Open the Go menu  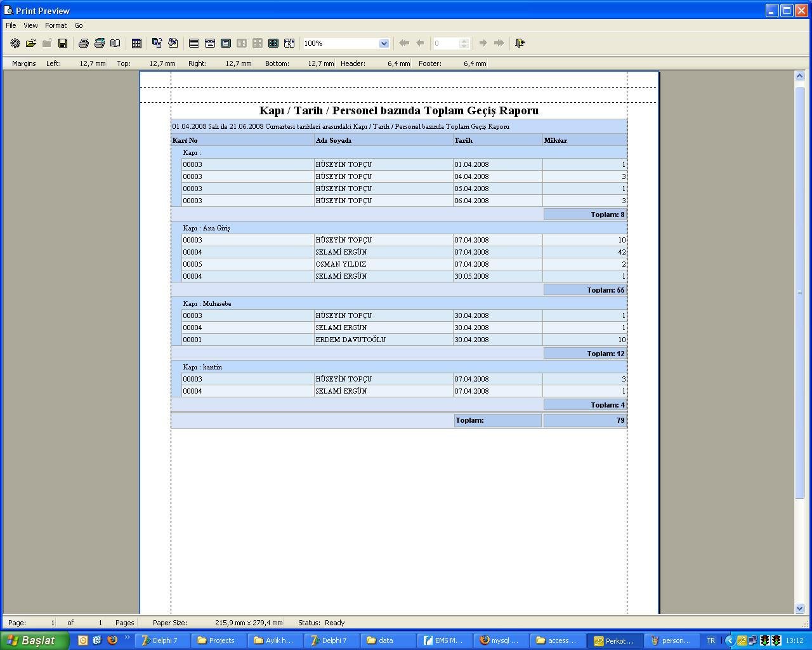(x=79, y=25)
